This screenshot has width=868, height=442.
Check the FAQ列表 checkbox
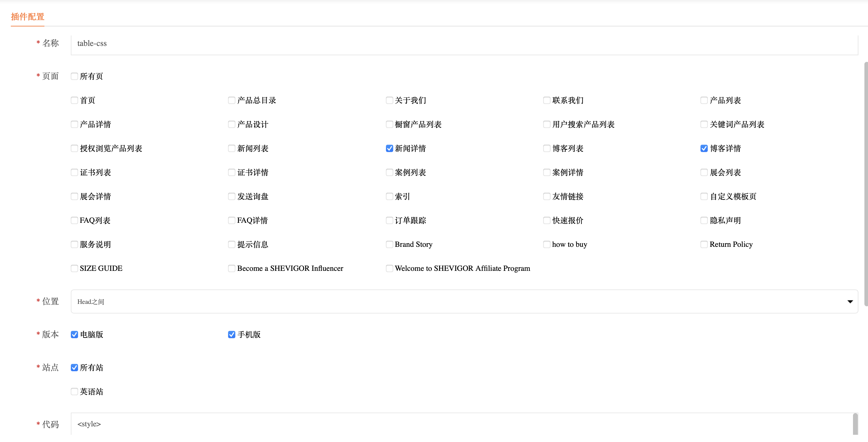[74, 220]
